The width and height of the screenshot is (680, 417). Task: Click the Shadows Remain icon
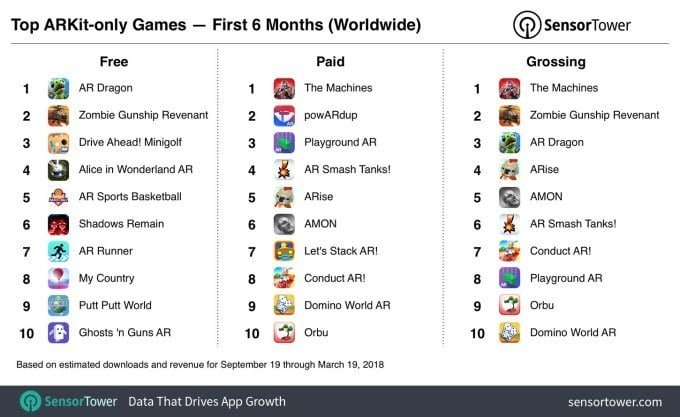58,225
